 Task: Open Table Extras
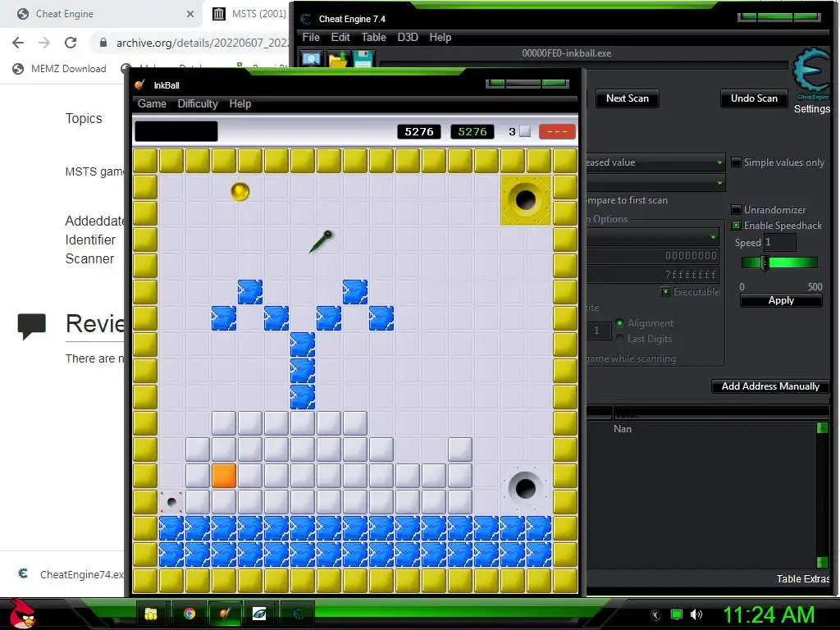(802, 578)
